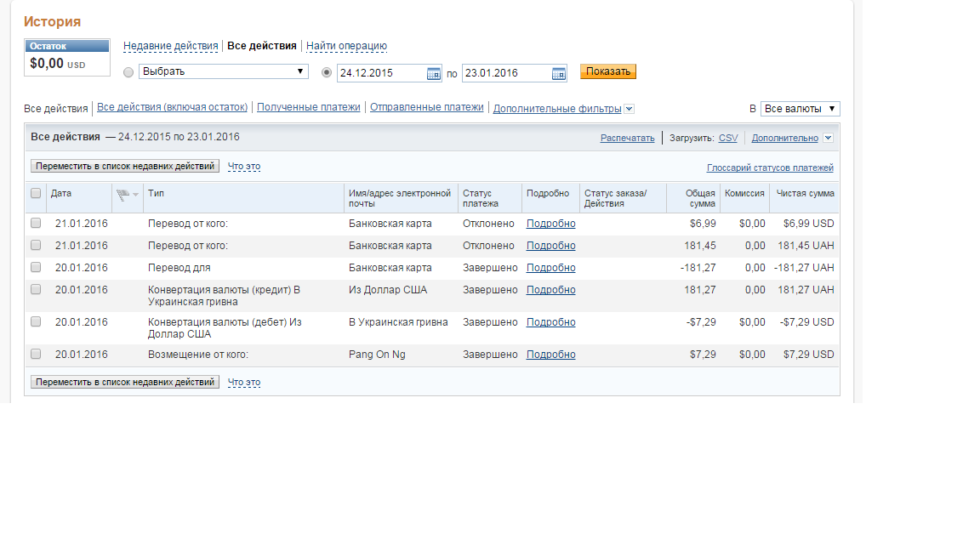The image size is (980, 551).
Task: Open the Глоссарий статусов платежей link
Action: pyautogui.click(x=770, y=168)
